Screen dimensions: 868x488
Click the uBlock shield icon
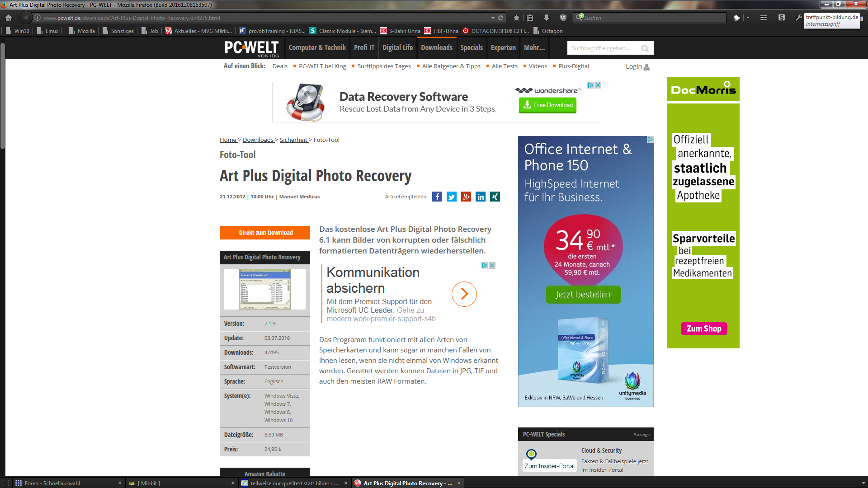pyautogui.click(x=563, y=18)
